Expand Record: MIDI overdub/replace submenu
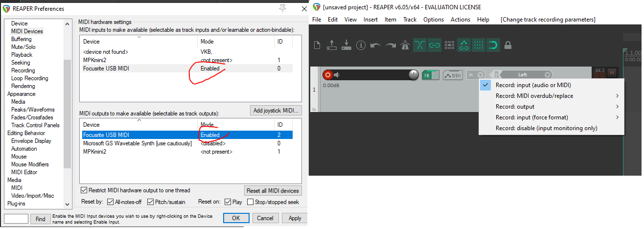This screenshot has height=229, width=644. [552, 96]
